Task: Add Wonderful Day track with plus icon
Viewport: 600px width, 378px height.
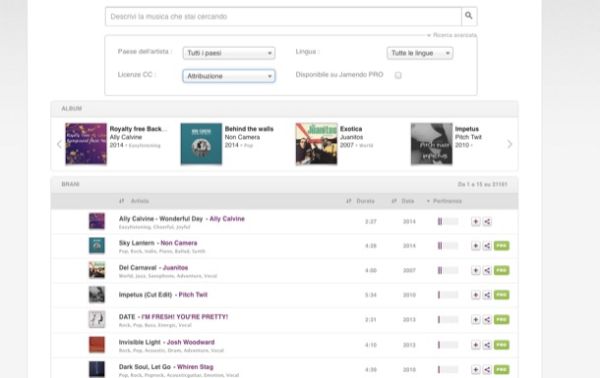Action: pyautogui.click(x=475, y=222)
